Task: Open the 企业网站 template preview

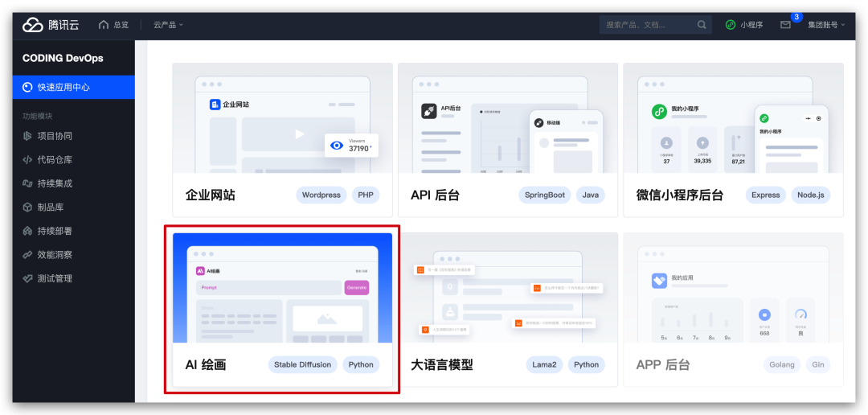Action: coord(282,118)
